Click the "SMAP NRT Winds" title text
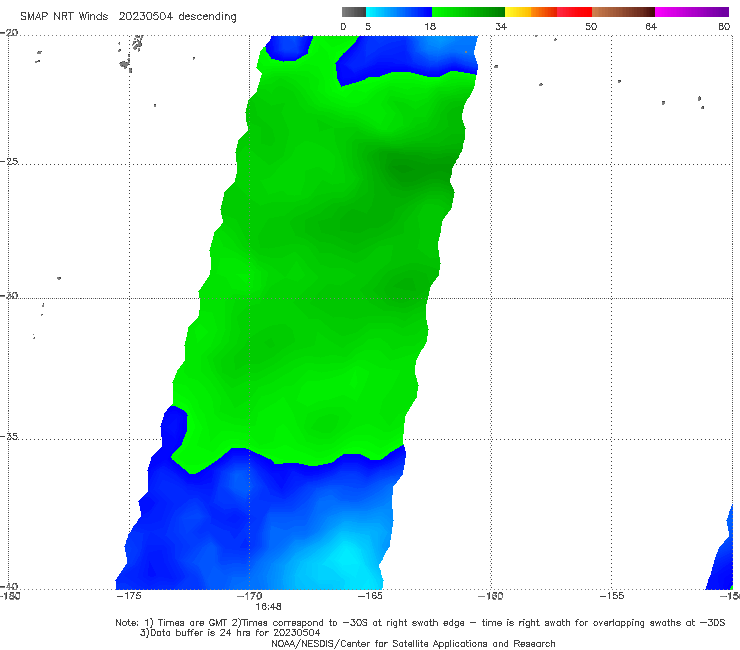740x650 pixels. coord(64,16)
